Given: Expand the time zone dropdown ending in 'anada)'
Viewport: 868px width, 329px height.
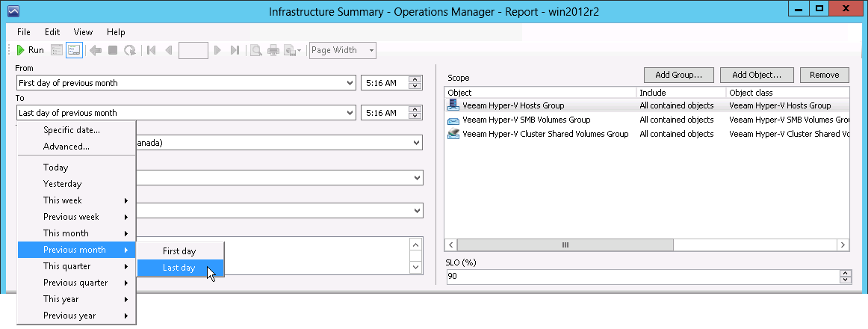Looking at the screenshot, I should pyautogui.click(x=417, y=143).
